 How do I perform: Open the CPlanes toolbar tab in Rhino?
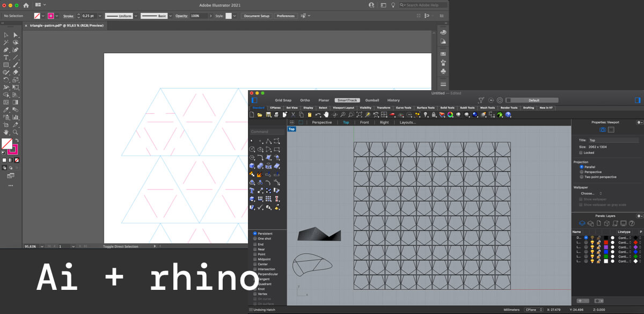point(275,108)
